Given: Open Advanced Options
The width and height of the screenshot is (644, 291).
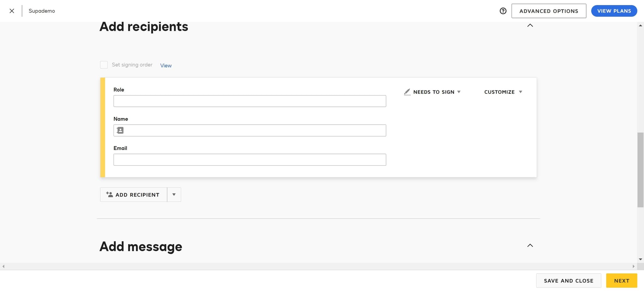Looking at the screenshot, I should pyautogui.click(x=548, y=11).
